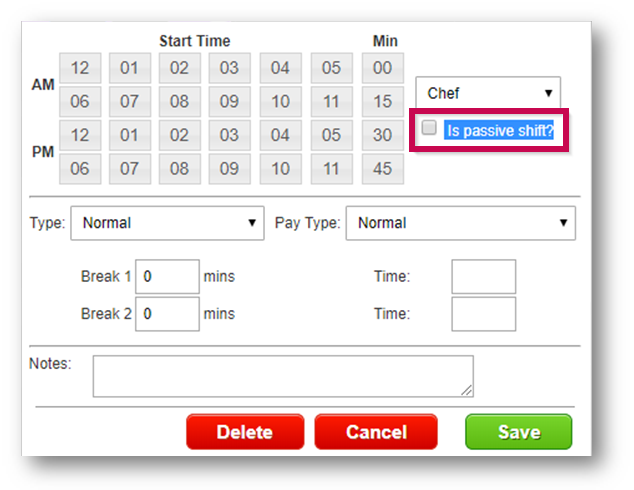This screenshot has height=490, width=634.
Task: Open the Chef role dropdown
Action: (488, 94)
